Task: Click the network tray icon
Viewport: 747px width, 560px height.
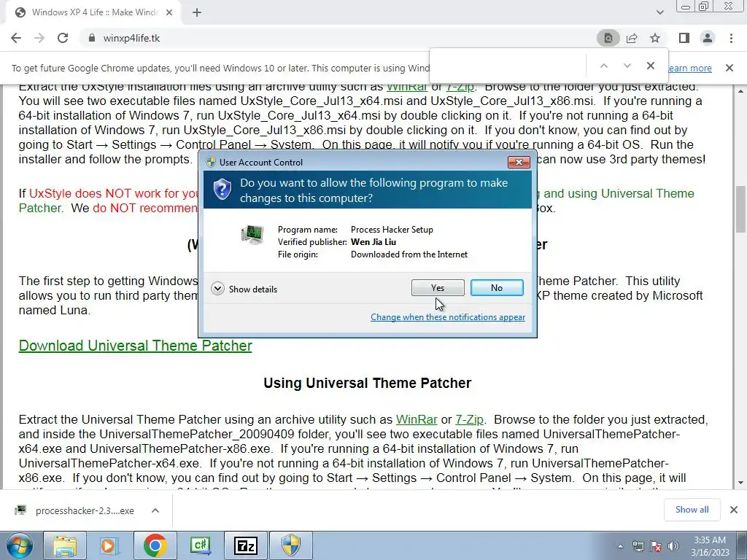Action: click(x=638, y=546)
